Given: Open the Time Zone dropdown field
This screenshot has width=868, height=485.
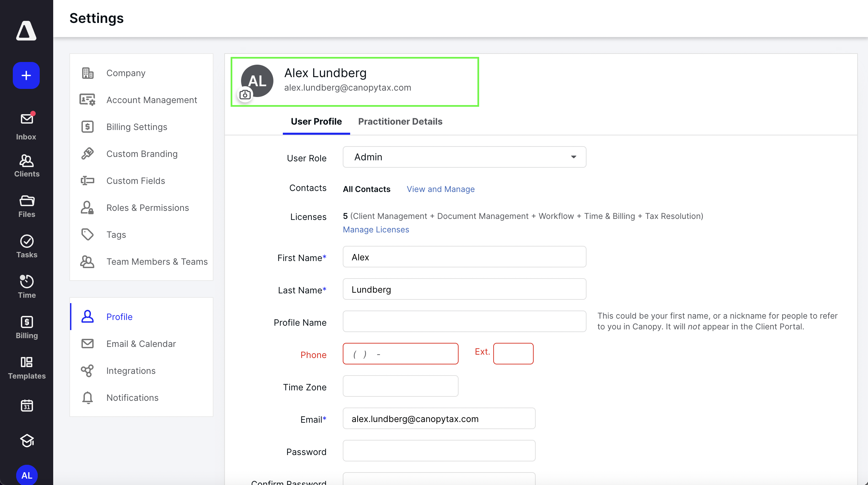Looking at the screenshot, I should point(400,386).
